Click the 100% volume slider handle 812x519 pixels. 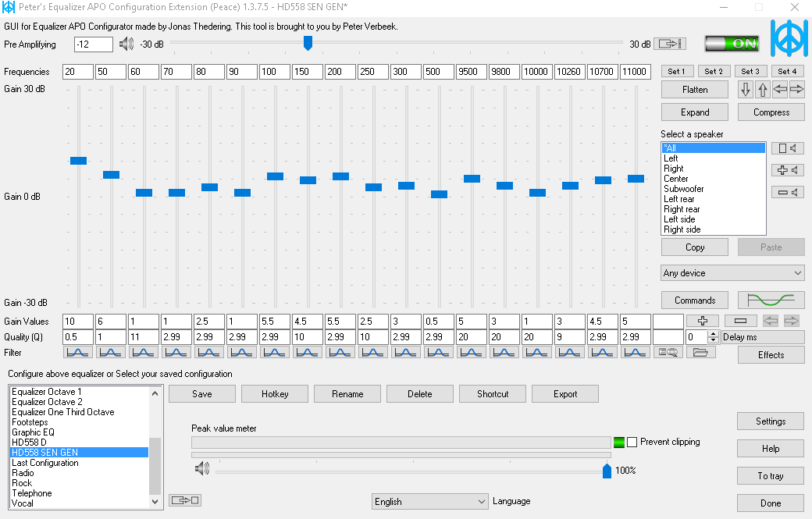click(607, 471)
